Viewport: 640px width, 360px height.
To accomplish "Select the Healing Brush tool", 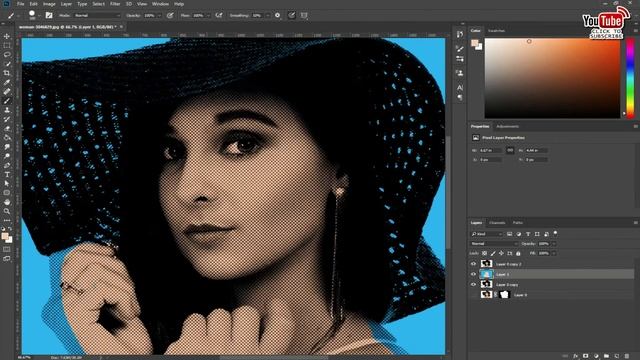I will (x=7, y=91).
